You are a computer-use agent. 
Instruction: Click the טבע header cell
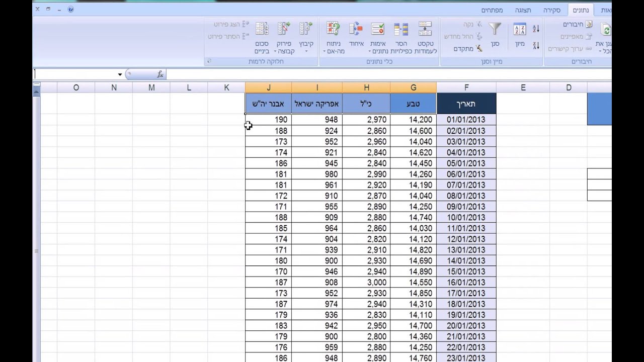(x=413, y=104)
